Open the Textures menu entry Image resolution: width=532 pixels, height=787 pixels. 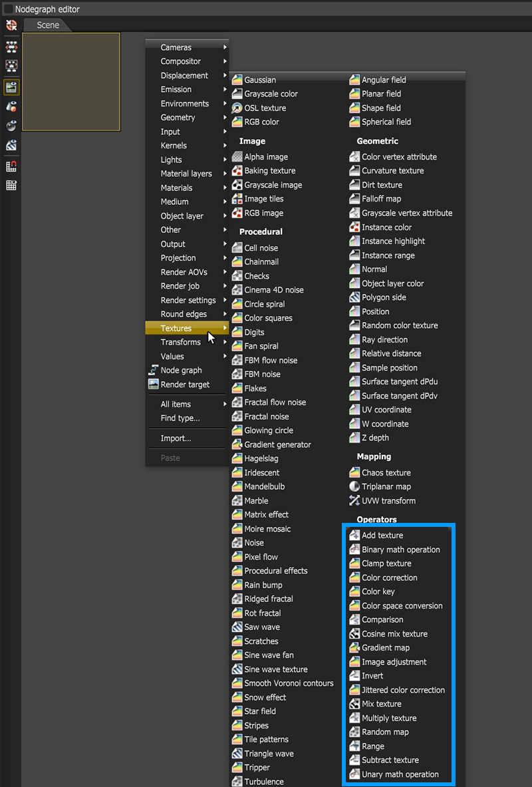click(x=187, y=328)
